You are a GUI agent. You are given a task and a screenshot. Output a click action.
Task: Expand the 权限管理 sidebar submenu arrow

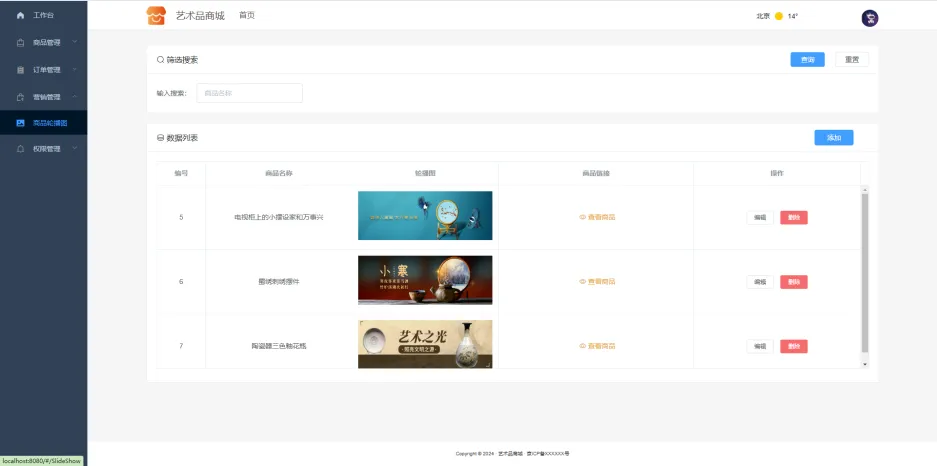point(74,149)
